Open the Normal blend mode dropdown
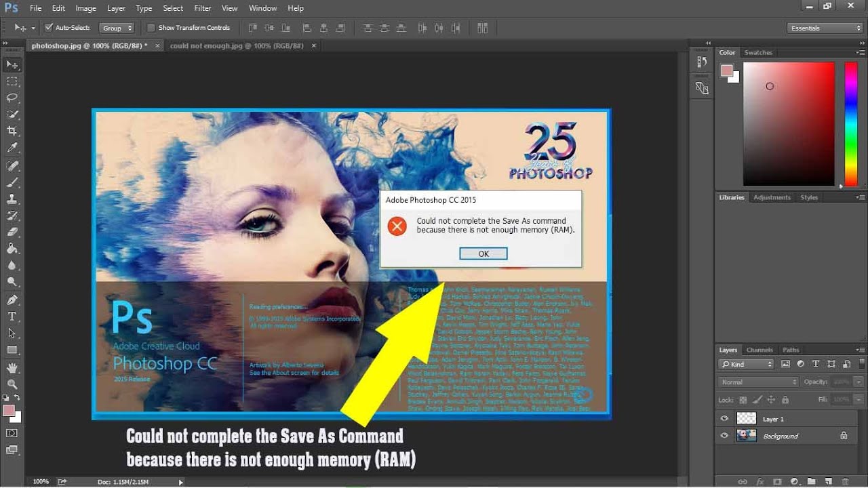 [x=759, y=382]
